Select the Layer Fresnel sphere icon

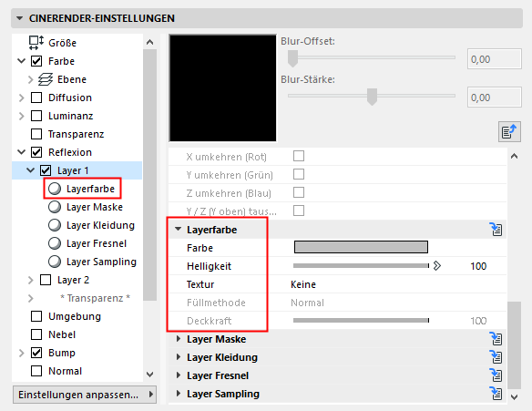click(55, 243)
